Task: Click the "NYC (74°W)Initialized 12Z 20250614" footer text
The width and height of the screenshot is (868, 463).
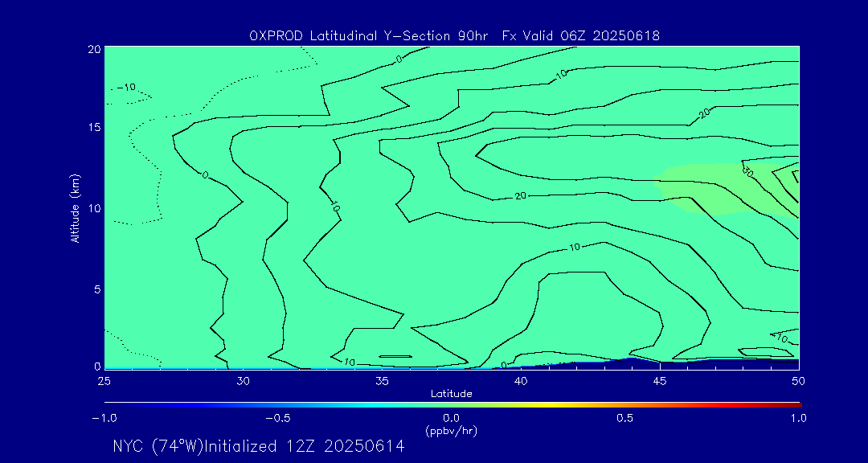Action: point(259,446)
